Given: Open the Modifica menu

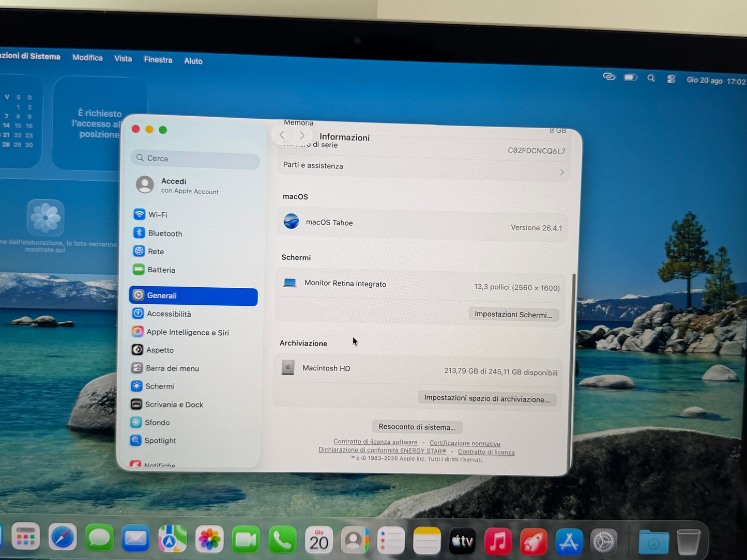Looking at the screenshot, I should click(x=87, y=57).
